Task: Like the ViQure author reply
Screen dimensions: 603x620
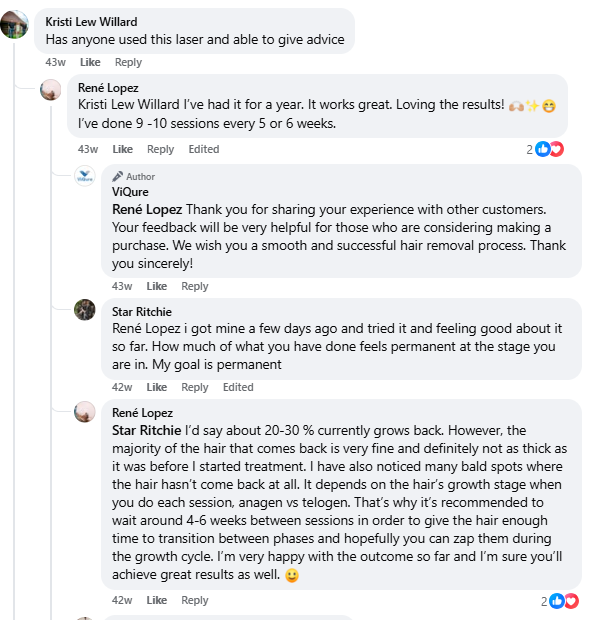Action: coord(156,286)
